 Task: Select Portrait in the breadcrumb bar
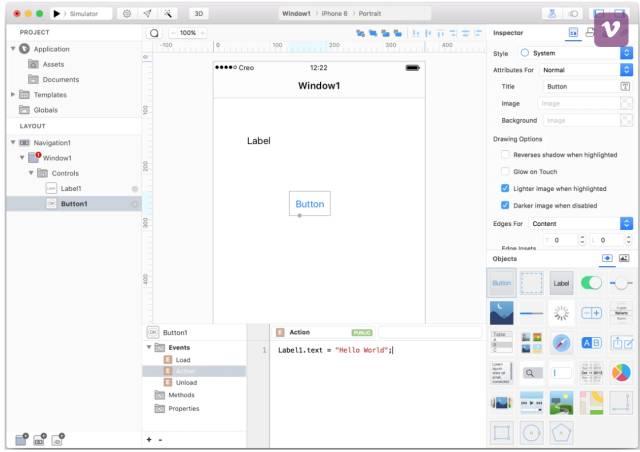coord(370,13)
